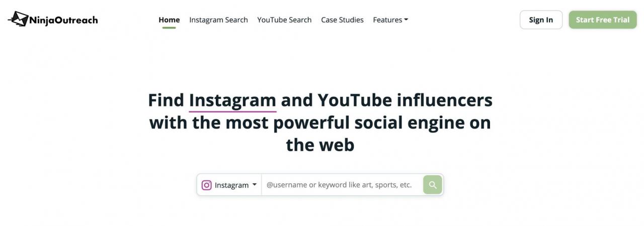Expand the platform selector caret arrow
This screenshot has height=226, width=644.
coord(255,184)
